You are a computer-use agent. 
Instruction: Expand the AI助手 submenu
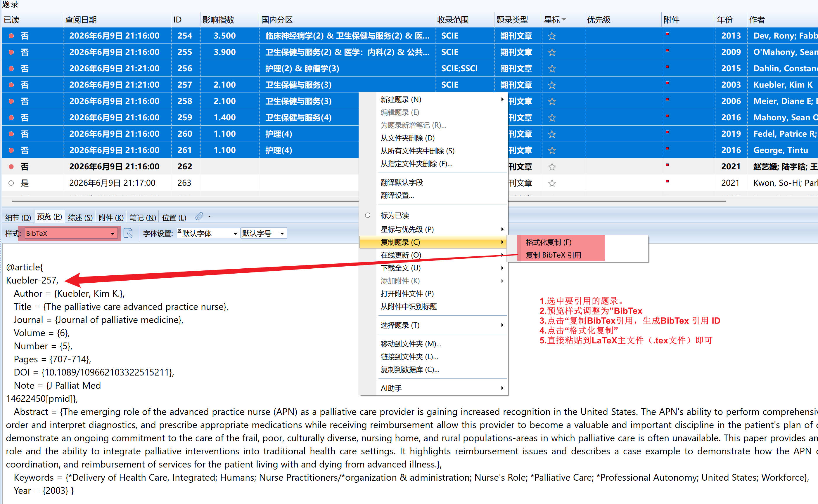click(x=434, y=388)
